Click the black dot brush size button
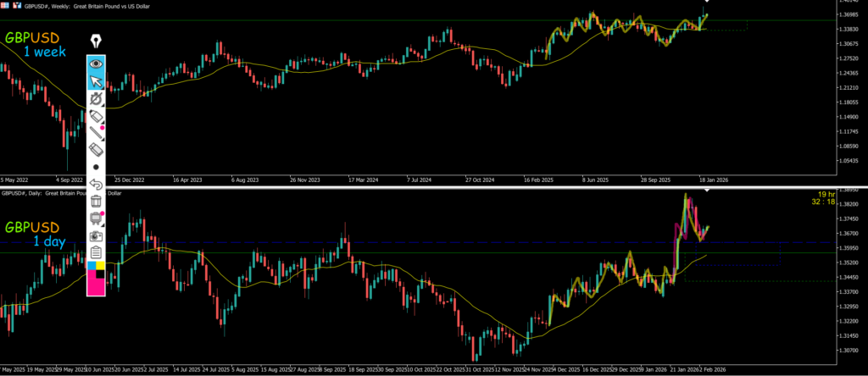Screen dimensions: 868x376 [x=97, y=167]
